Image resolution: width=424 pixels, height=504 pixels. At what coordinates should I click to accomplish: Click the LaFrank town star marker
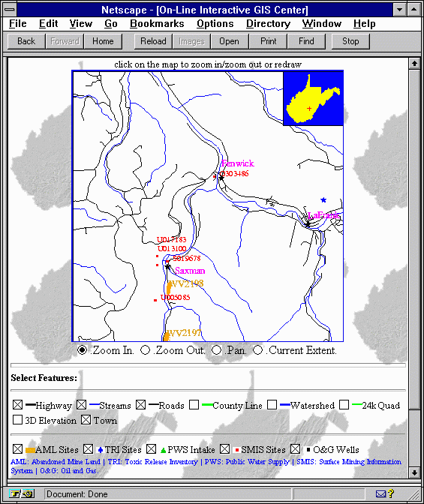click(x=308, y=224)
